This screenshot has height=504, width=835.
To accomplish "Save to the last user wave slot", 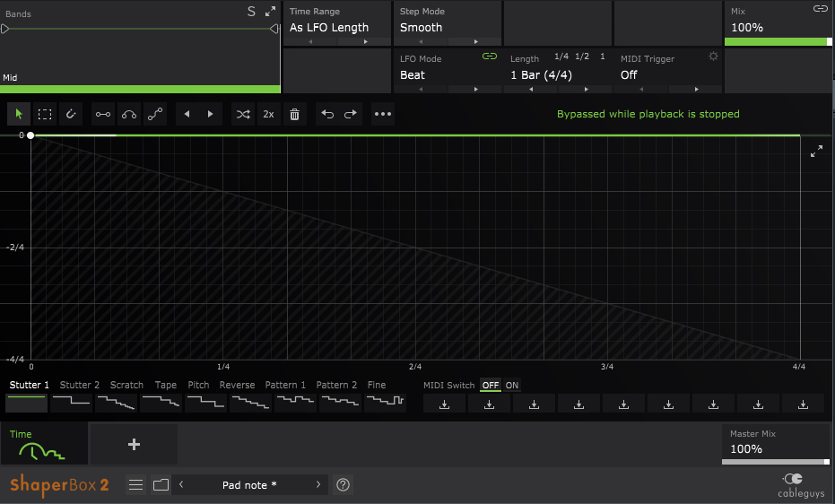I will click(803, 404).
